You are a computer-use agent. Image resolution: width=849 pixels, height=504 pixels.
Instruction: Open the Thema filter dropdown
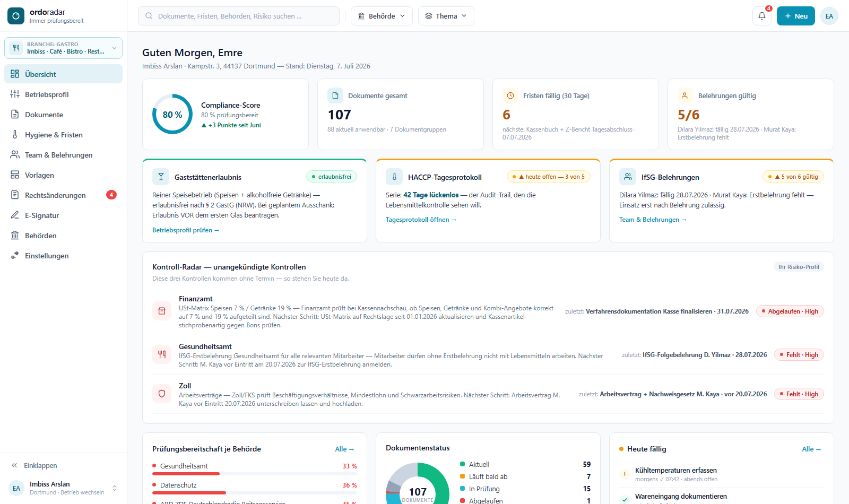446,16
